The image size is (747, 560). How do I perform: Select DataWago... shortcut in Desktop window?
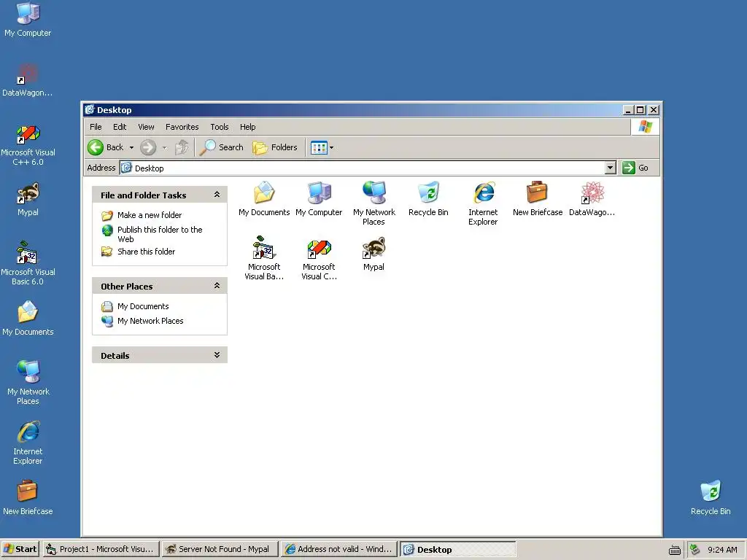(x=592, y=198)
